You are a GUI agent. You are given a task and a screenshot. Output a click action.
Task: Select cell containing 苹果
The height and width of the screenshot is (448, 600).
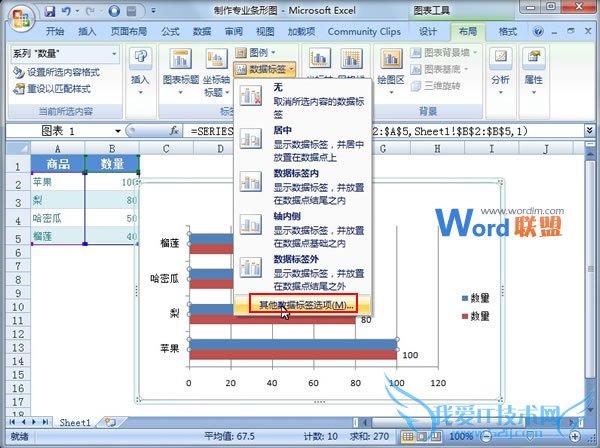click(x=58, y=182)
